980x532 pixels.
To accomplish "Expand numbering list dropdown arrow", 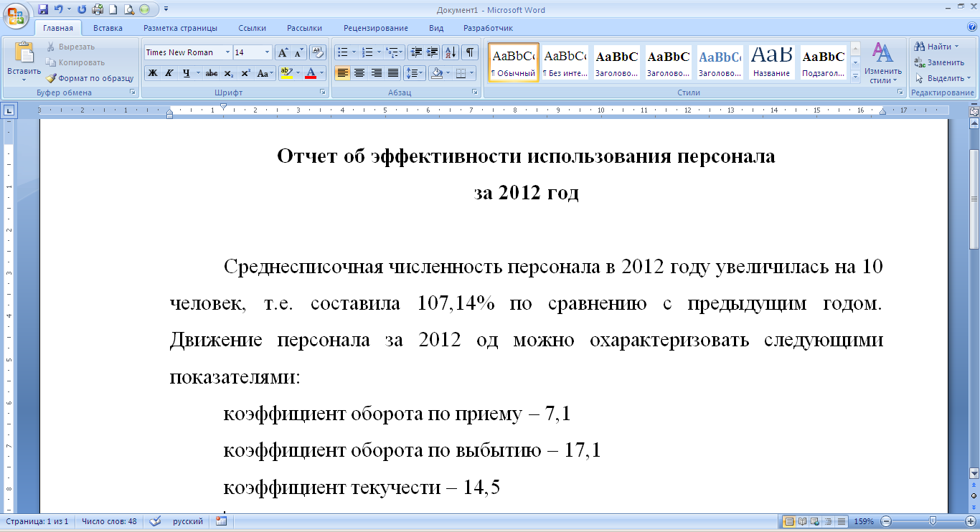I will coord(379,52).
